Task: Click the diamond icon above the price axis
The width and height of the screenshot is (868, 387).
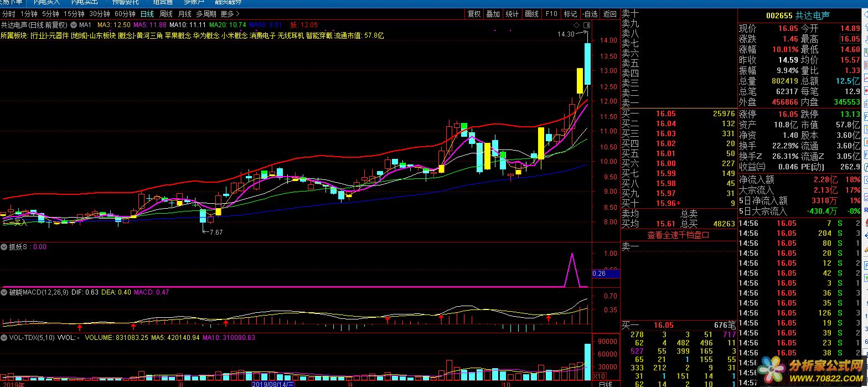Action: pyautogui.click(x=576, y=25)
